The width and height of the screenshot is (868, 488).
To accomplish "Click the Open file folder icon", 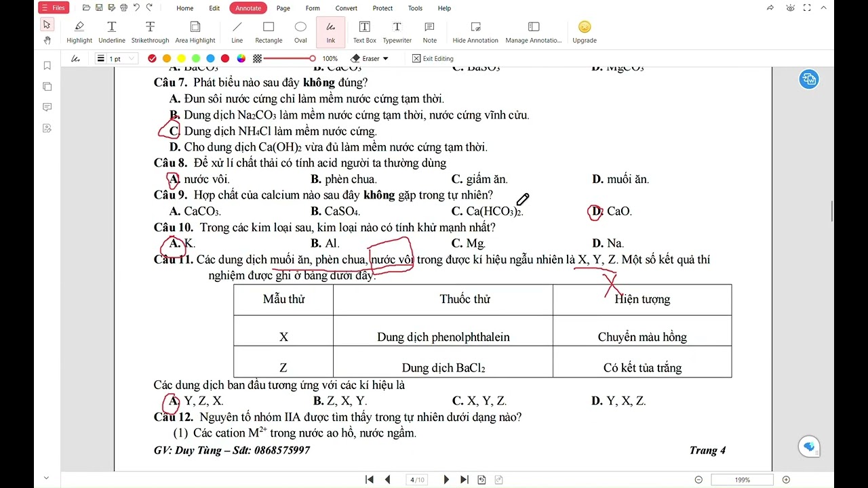I will (86, 8).
